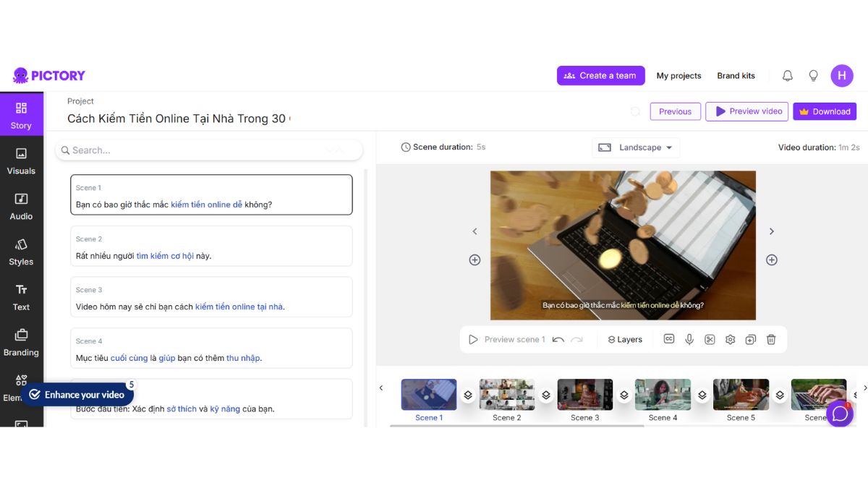Go to the next scene arrow right of preview
Viewport: 868px width, 488px height.
point(772,231)
